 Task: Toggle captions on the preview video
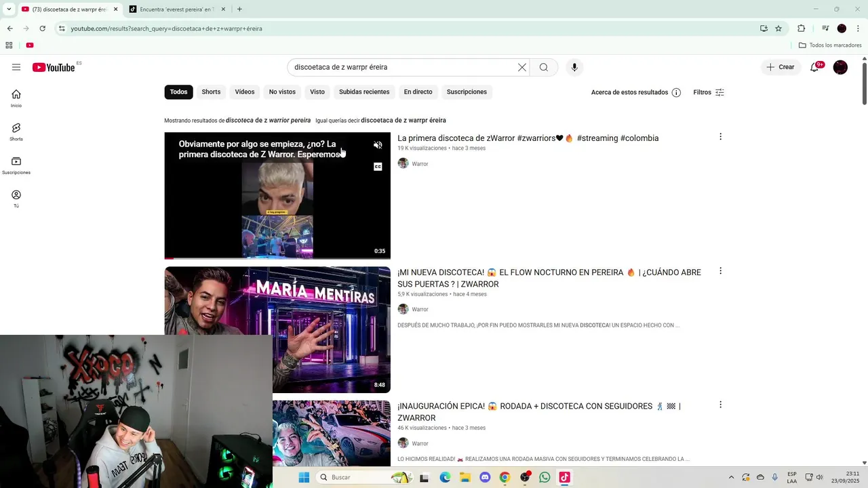[x=378, y=167]
